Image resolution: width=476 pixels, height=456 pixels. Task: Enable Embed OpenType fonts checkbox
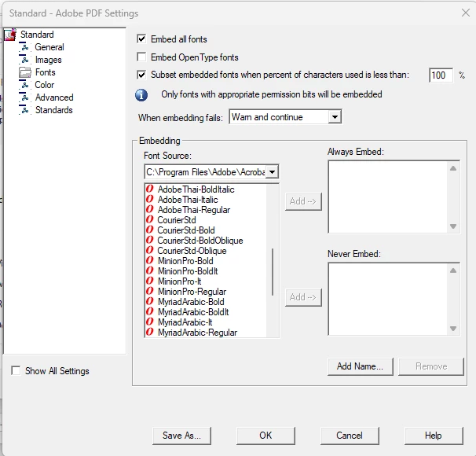[x=141, y=57]
